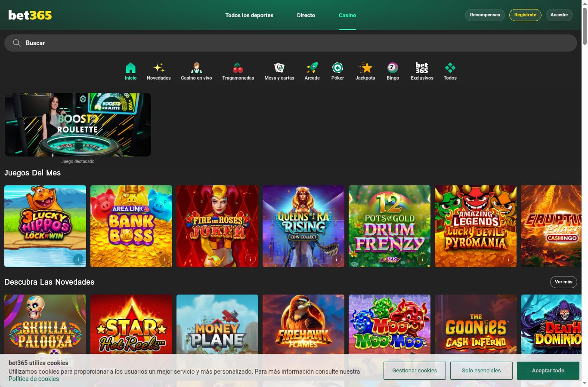This screenshot has width=588, height=387.
Task: Click the bet365 logo
Action: 30,15
